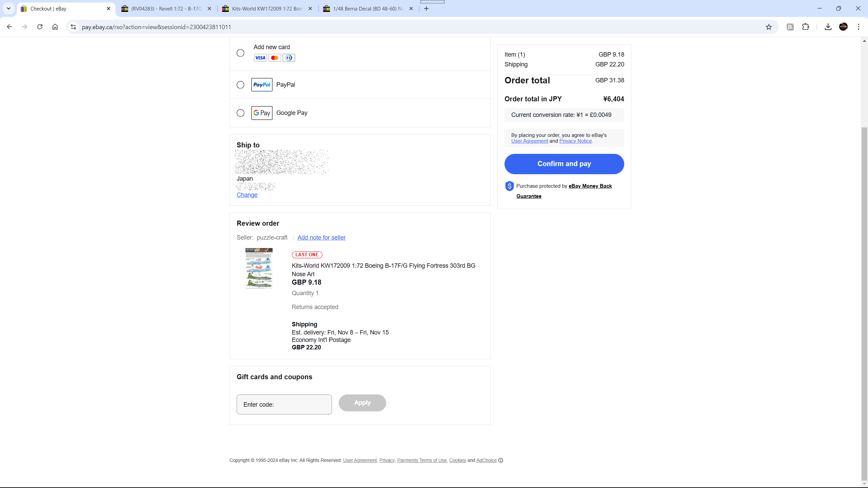Open Payments Terms of Use link
868x488 pixels.
422,460
